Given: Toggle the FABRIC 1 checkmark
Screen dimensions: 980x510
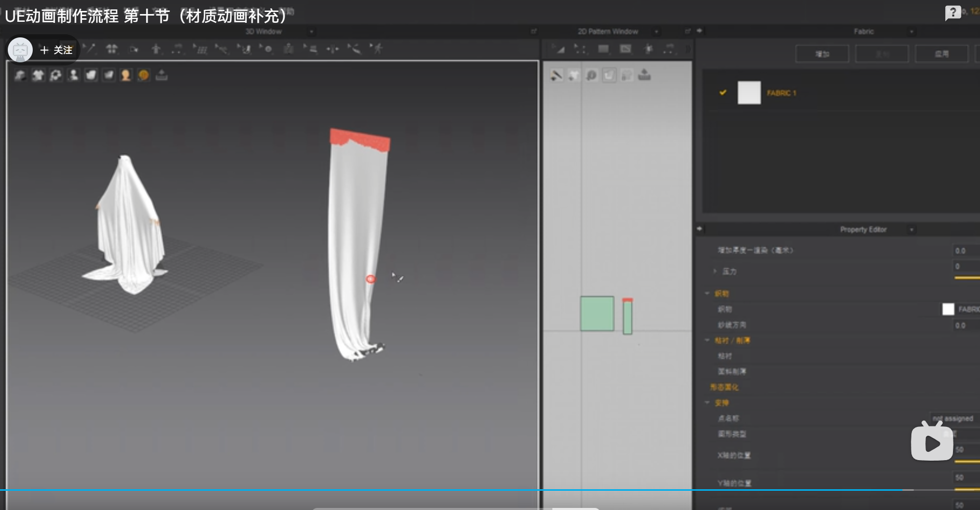Looking at the screenshot, I should [723, 92].
